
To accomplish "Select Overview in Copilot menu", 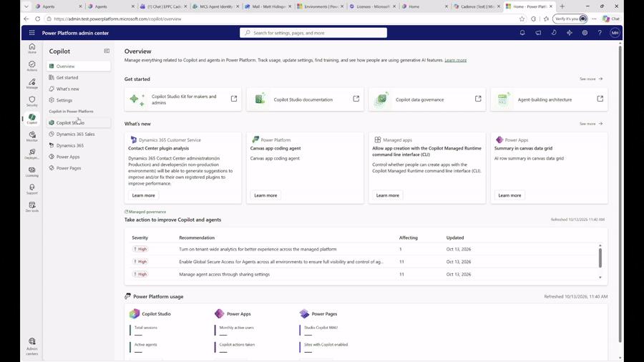I will [x=79, y=66].
